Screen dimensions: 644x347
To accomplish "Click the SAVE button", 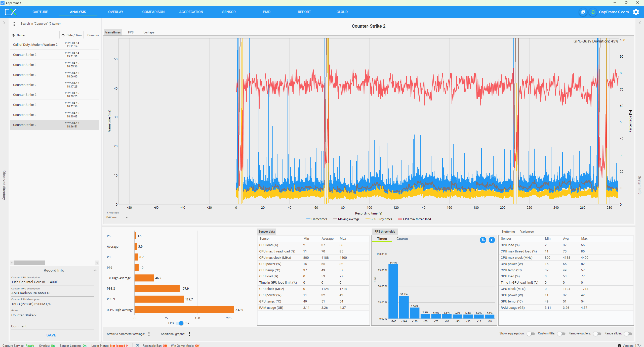I will point(51,335).
